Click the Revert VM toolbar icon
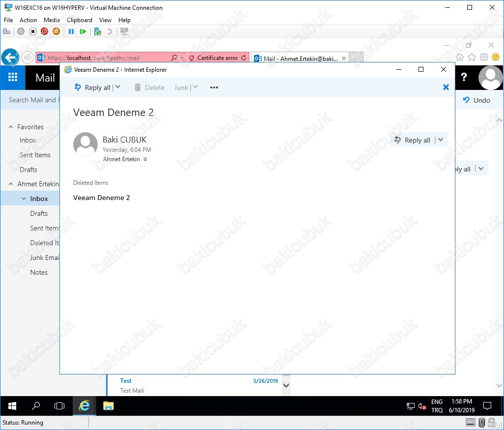 coord(110,31)
